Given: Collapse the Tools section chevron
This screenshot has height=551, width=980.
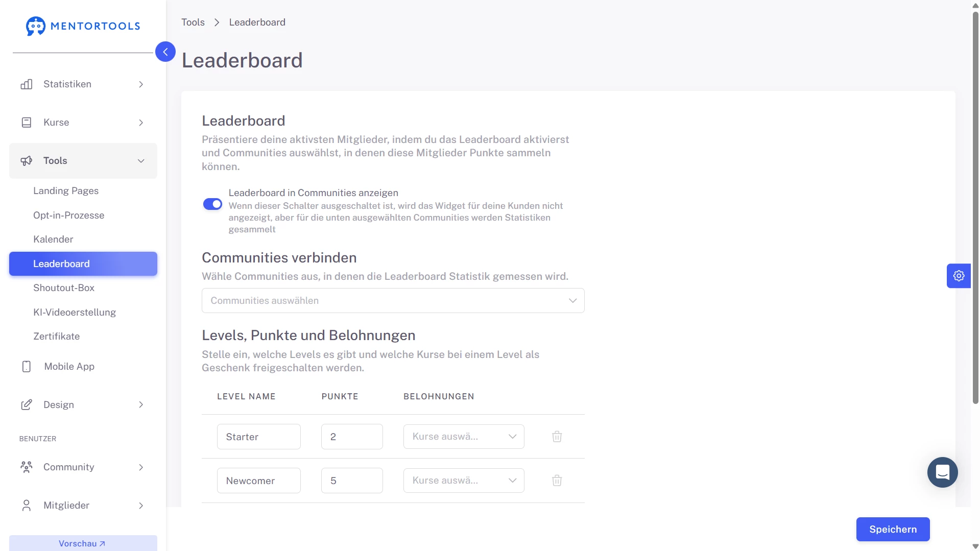Looking at the screenshot, I should (141, 160).
